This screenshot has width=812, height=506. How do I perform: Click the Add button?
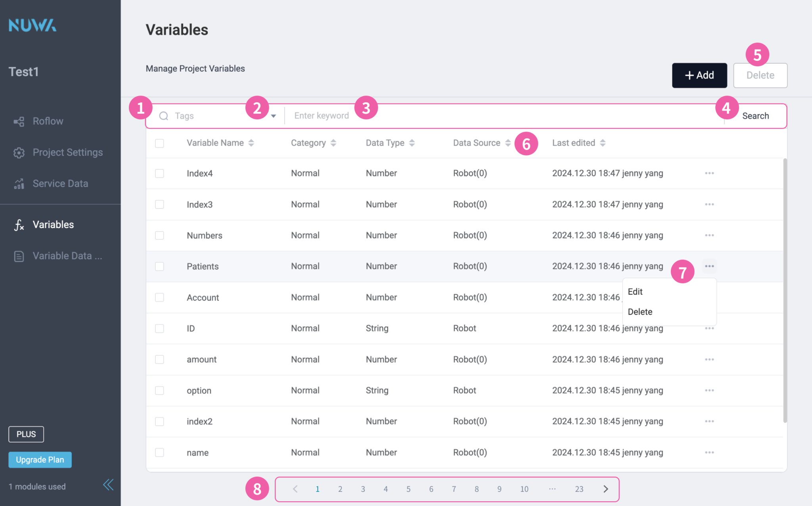(x=699, y=75)
